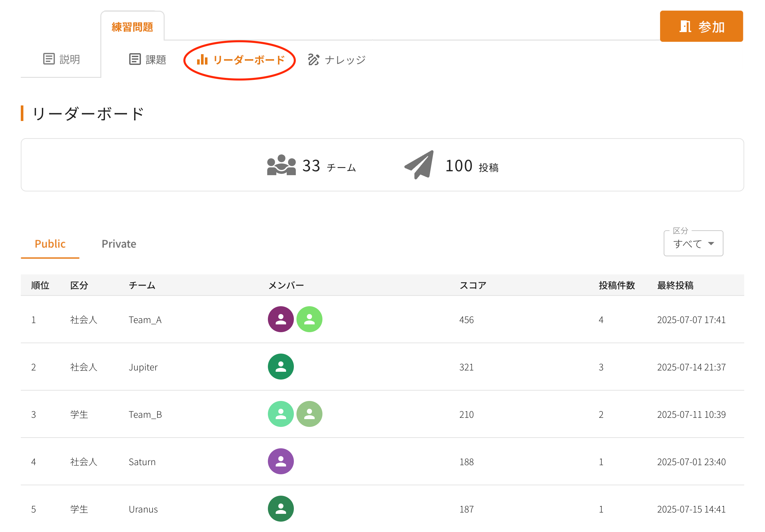Select the Public leaderboard tab
Screen dimensions: 765x532
tap(50, 244)
